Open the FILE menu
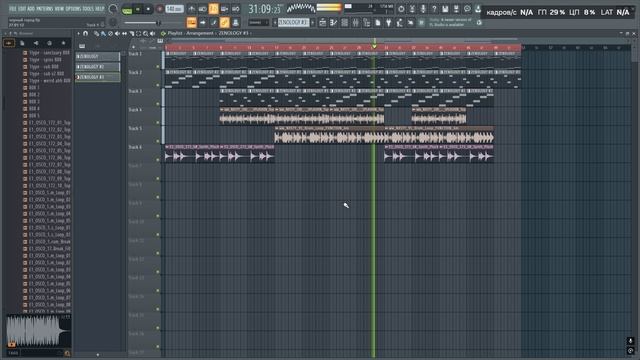Screen dimensions: 640x360 point(13,9)
